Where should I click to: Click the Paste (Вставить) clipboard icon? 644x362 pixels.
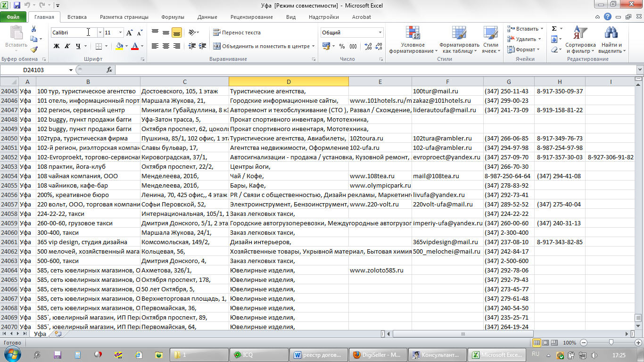(16, 34)
